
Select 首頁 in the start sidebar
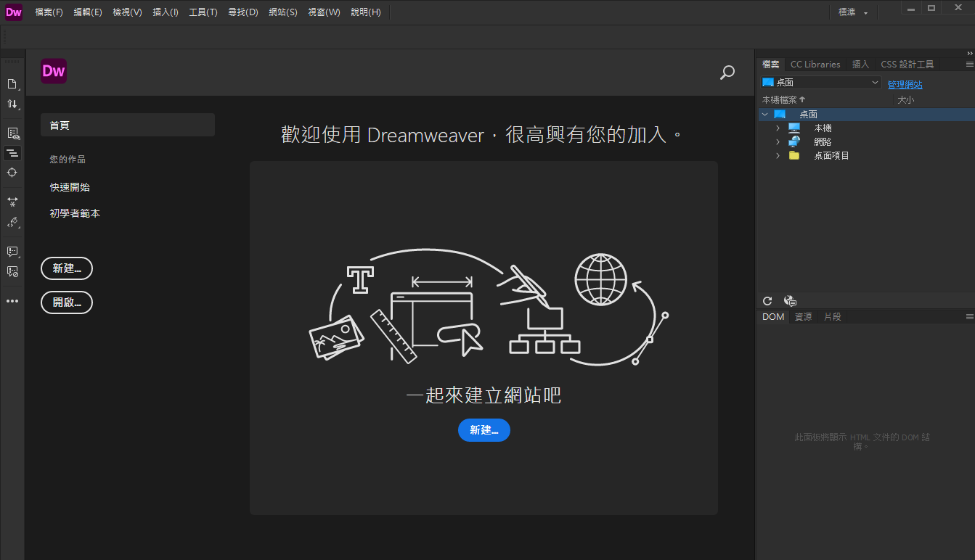[x=128, y=125]
